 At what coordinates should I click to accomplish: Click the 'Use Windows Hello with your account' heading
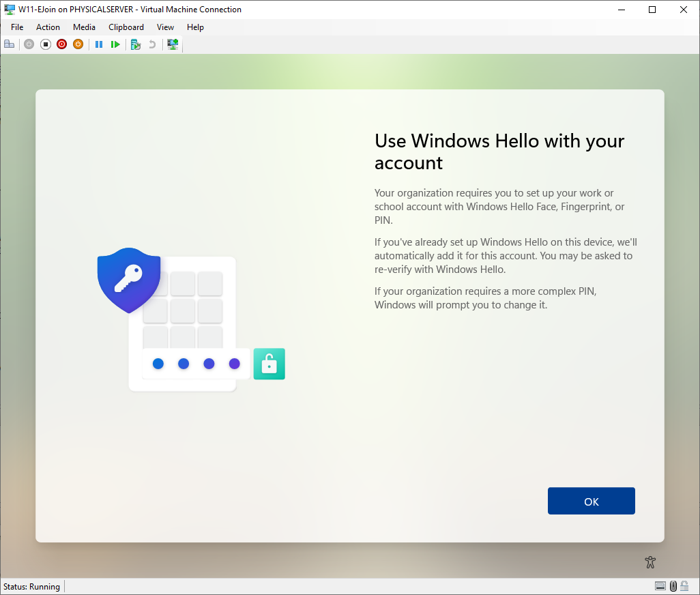click(499, 151)
